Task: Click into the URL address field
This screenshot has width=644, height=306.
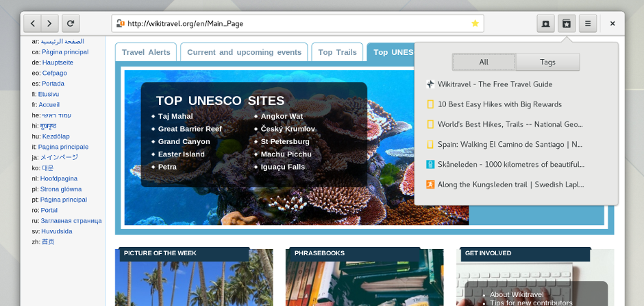Action: pyautogui.click(x=295, y=23)
